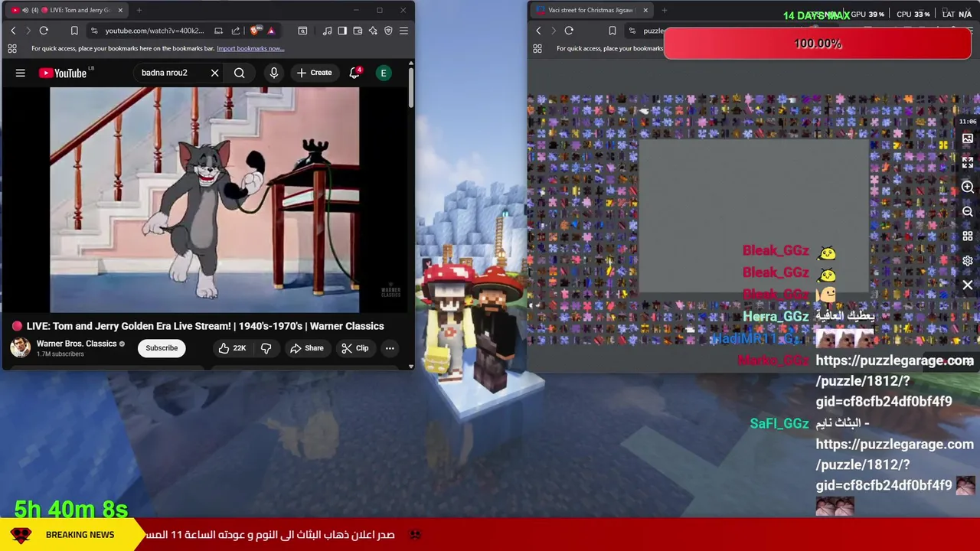
Task: Reload the YouTube page
Action: pos(44,31)
